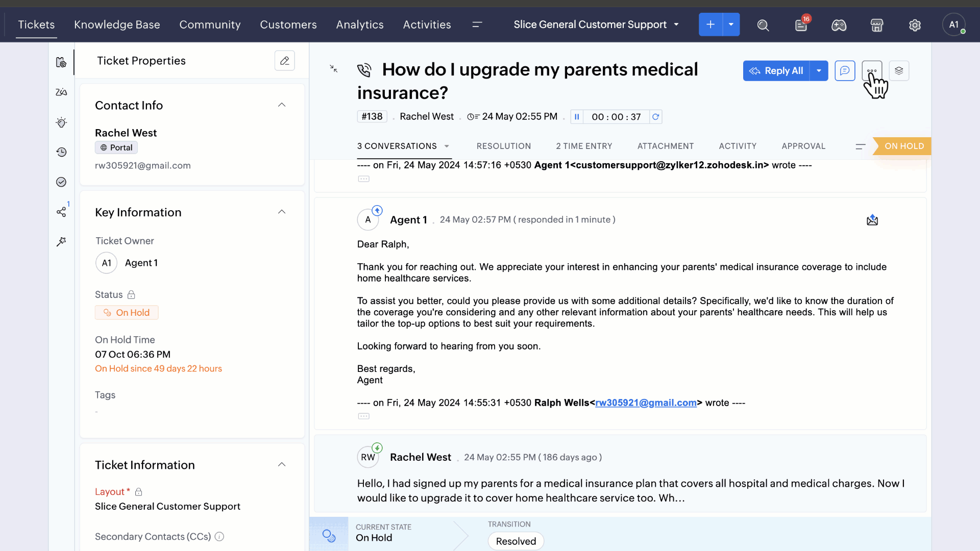Open the ticket properties sidebar icon
980x551 pixels.
coord(61,62)
